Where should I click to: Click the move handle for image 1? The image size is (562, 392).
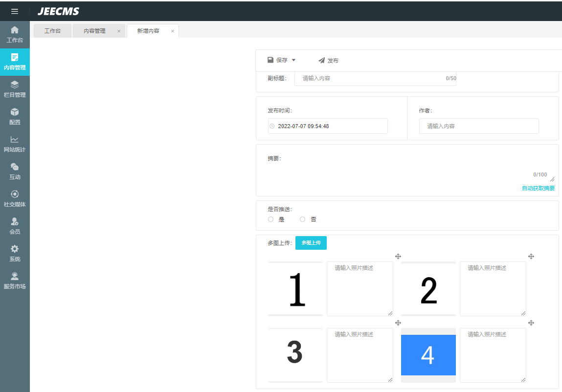tap(398, 256)
